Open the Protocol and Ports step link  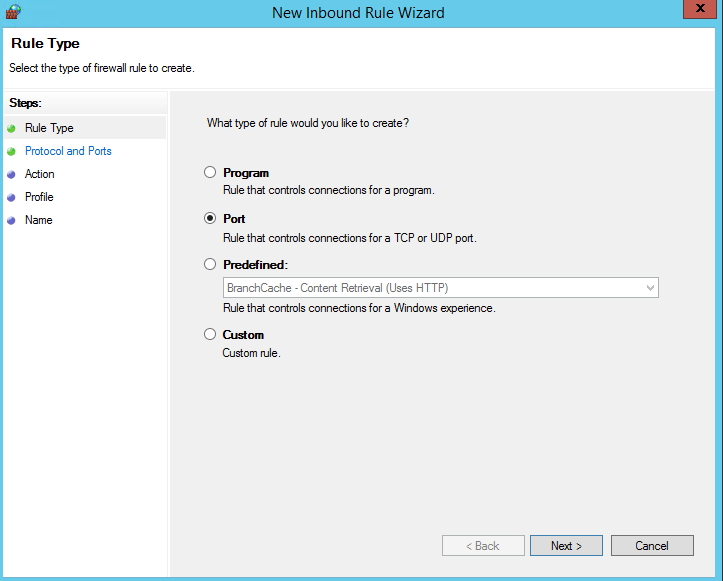[68, 151]
